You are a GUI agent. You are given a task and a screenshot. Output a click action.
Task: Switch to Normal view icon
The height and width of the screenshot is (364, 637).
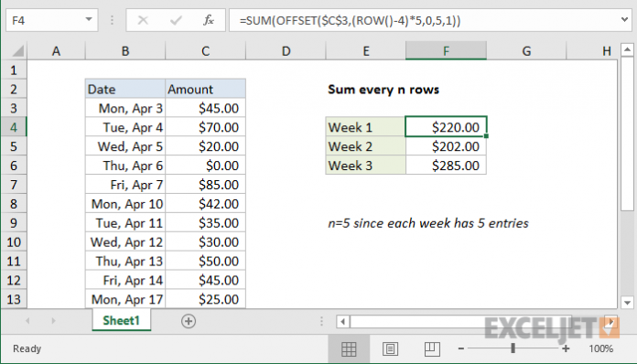(349, 348)
